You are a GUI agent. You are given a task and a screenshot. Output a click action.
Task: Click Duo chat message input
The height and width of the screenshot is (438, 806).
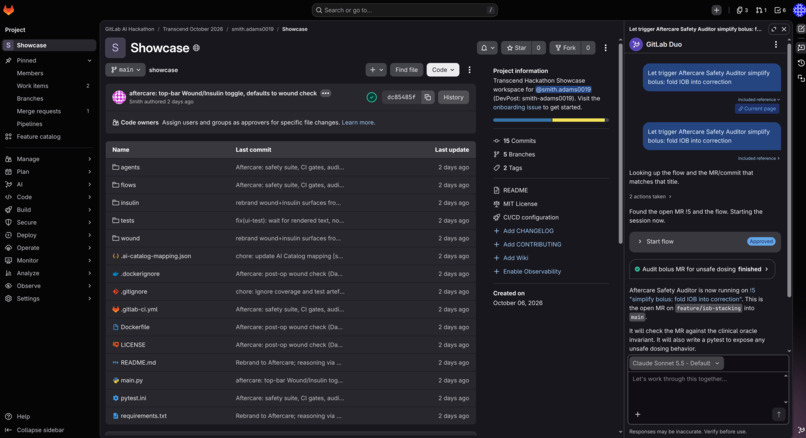click(707, 389)
